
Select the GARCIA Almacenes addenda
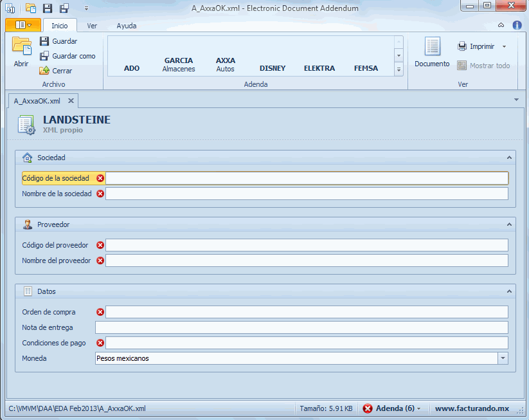pyautogui.click(x=178, y=64)
